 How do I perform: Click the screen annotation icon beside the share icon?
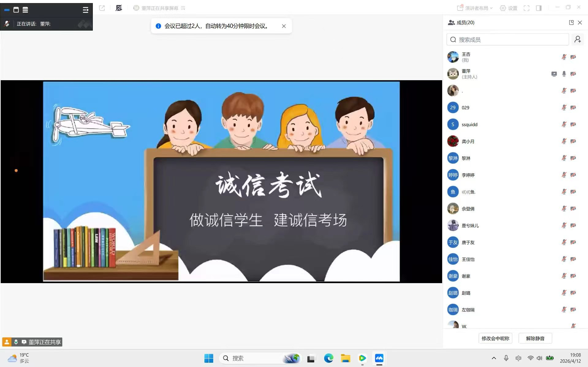119,8
